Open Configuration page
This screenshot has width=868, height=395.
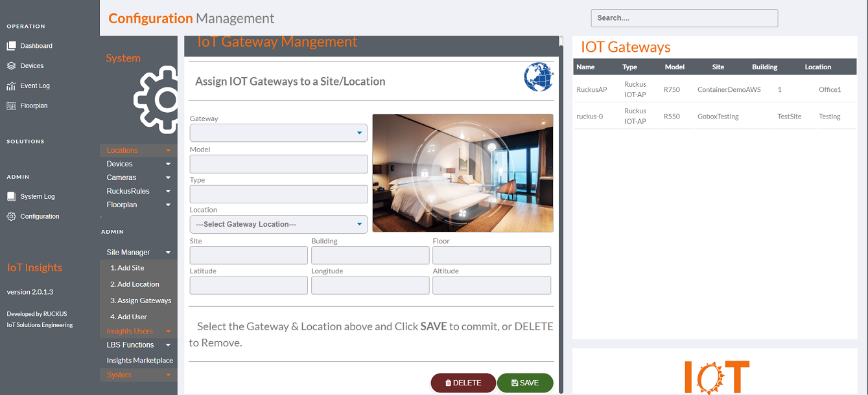coord(40,216)
